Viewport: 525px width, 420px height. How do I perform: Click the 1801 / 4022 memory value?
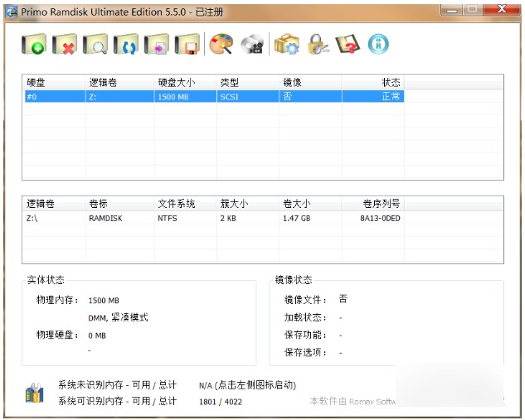221,402
